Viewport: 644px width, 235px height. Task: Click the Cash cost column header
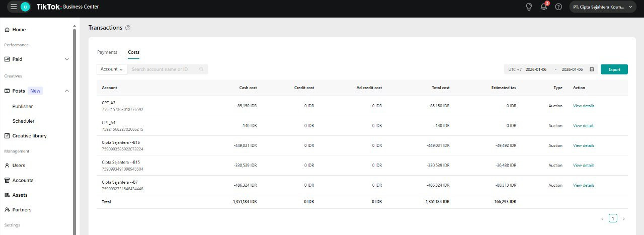tap(248, 88)
